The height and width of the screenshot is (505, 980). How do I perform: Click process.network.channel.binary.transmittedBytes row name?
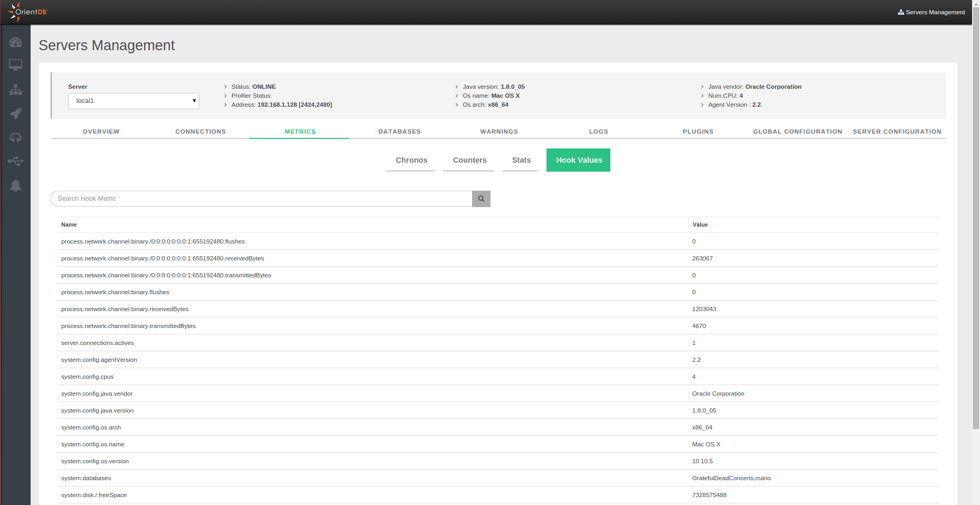pyautogui.click(x=128, y=326)
